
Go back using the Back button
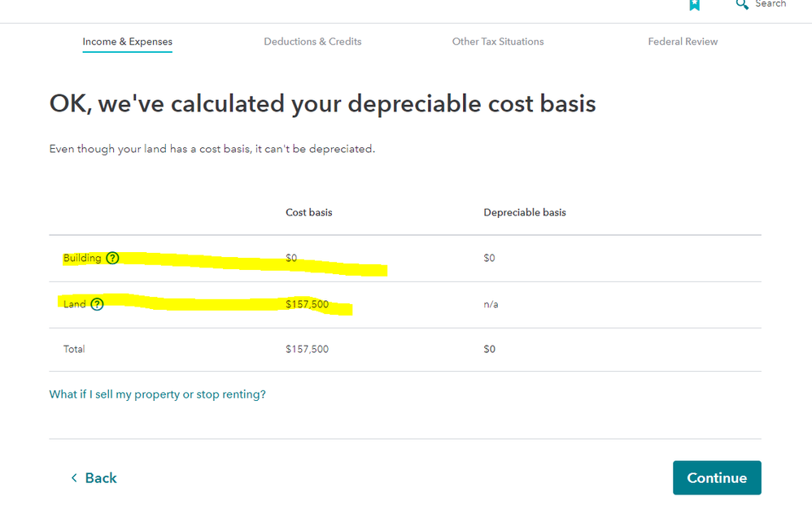pyautogui.click(x=94, y=478)
